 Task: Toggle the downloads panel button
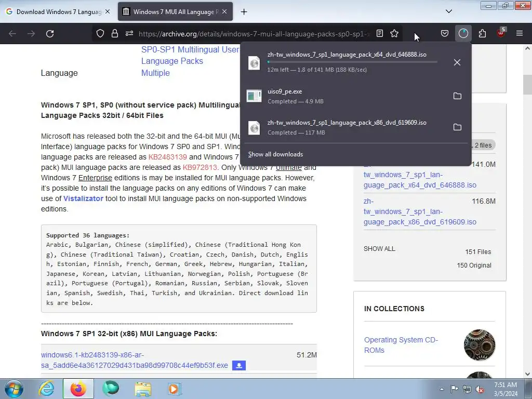pos(463,33)
